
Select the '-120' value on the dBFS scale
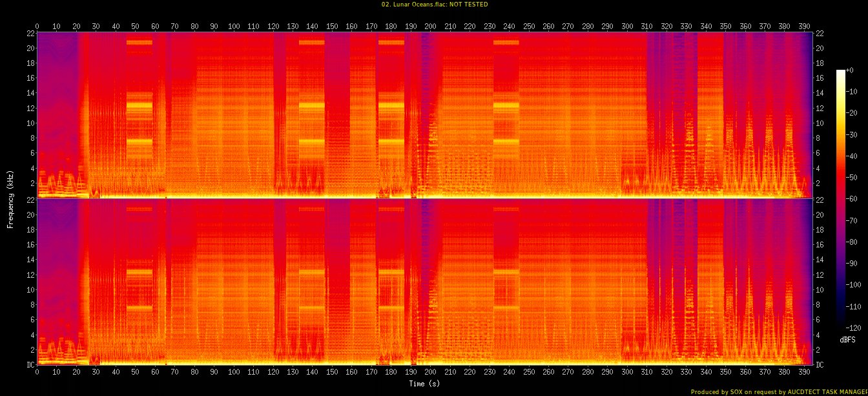click(853, 328)
